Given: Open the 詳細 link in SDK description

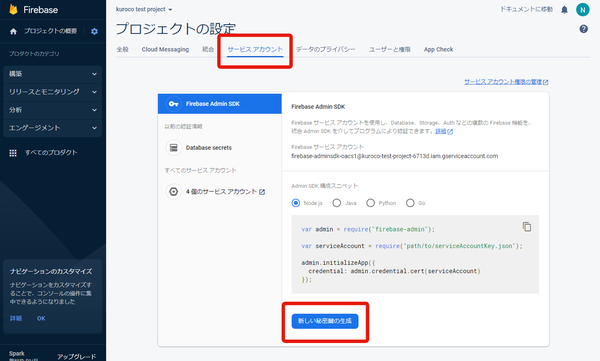Looking at the screenshot, I should 444,131.
